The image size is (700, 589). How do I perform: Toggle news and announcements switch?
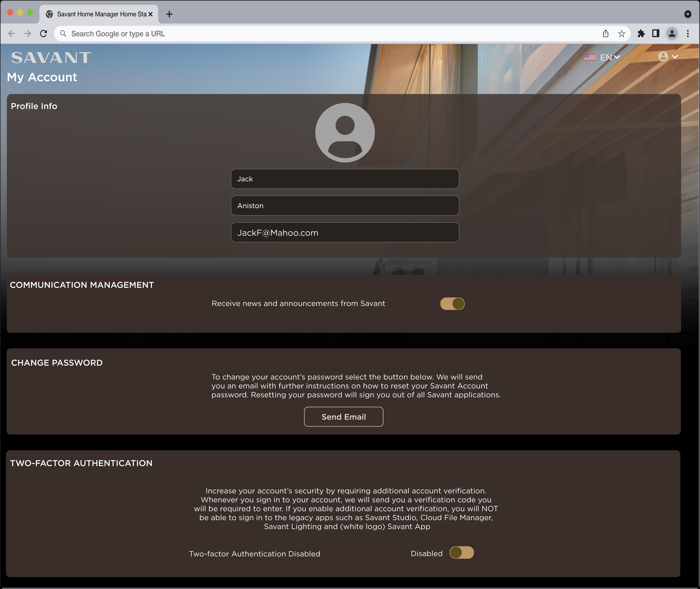453,304
